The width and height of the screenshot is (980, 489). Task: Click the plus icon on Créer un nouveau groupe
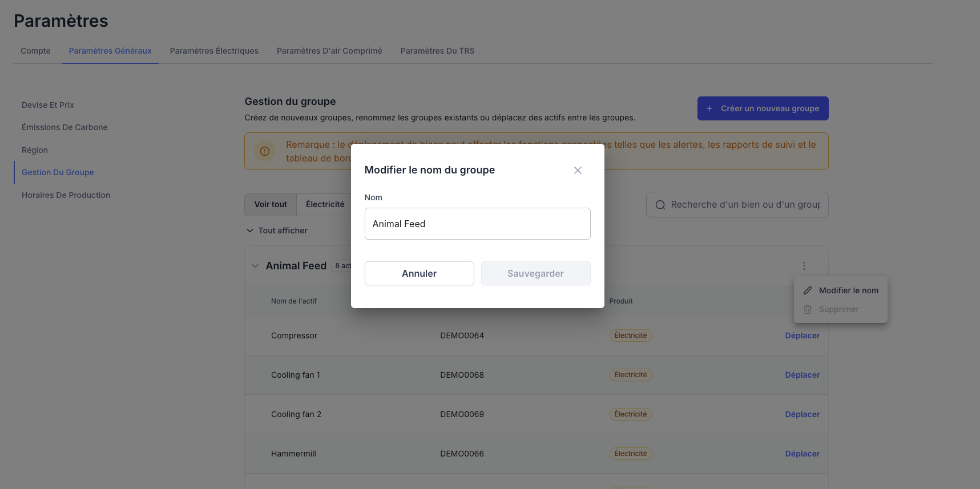tap(709, 108)
